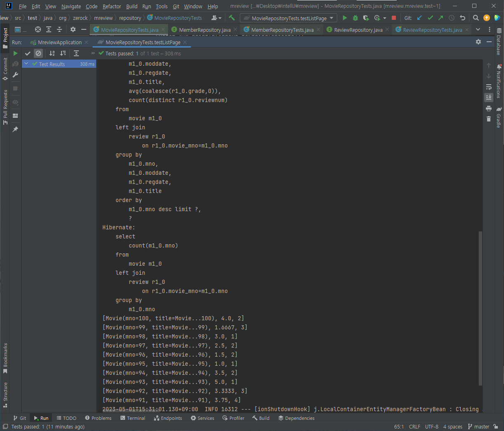Switch to MemberRepository.java editor tab
The height and width of the screenshot is (431, 504).
coord(204,30)
